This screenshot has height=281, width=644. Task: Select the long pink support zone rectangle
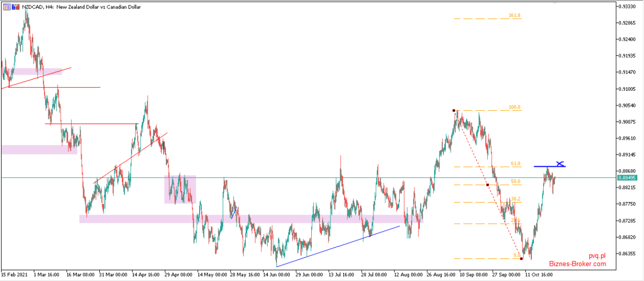(x=251, y=219)
